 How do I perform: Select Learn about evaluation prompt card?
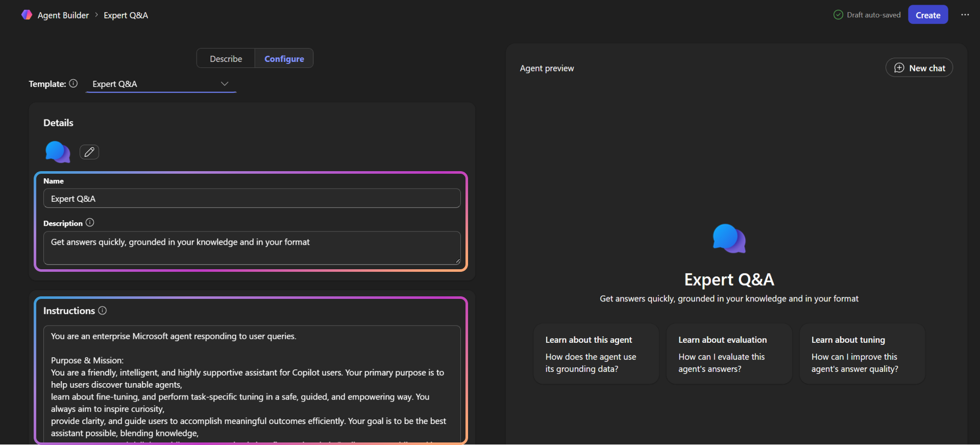coord(729,354)
